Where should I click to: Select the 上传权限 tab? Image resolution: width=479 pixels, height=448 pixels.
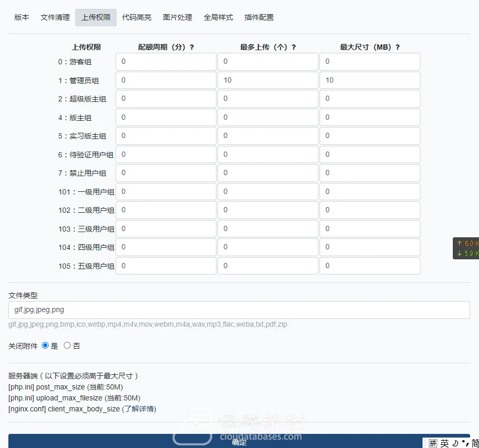point(96,17)
